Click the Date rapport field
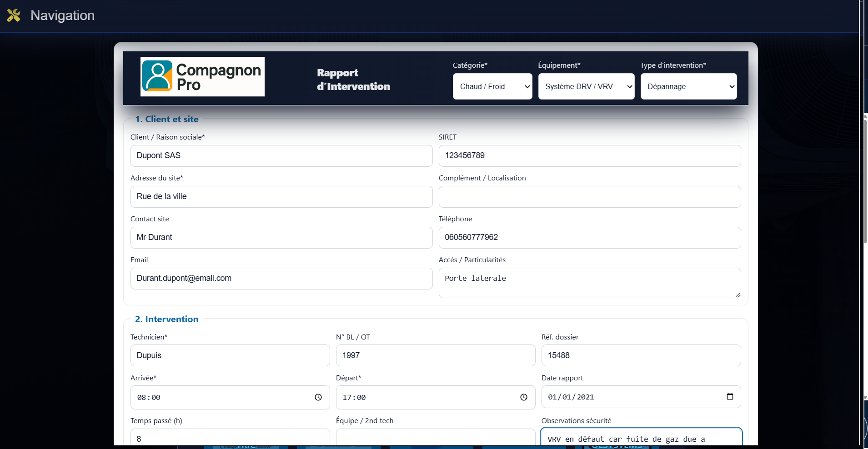The height and width of the screenshot is (449, 868). [x=641, y=397]
